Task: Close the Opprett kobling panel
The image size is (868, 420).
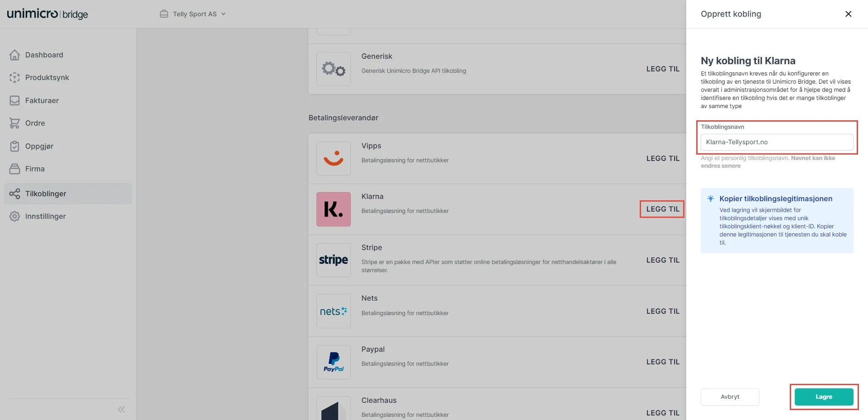Action: tap(849, 14)
